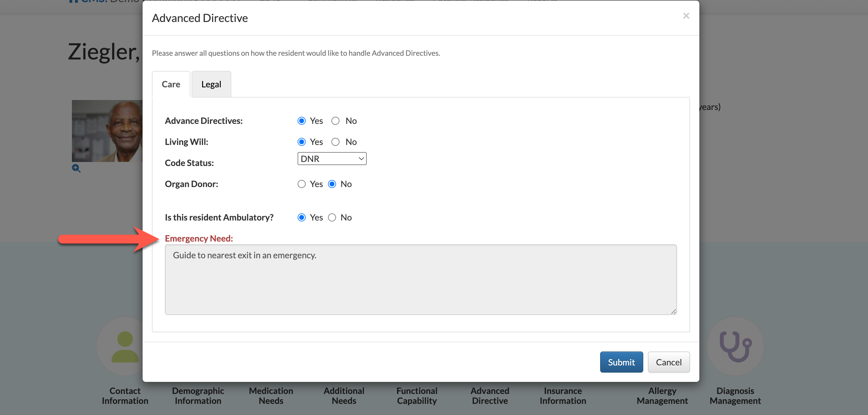Switch to the Care tab
Image resolution: width=868 pixels, height=415 pixels.
171,84
